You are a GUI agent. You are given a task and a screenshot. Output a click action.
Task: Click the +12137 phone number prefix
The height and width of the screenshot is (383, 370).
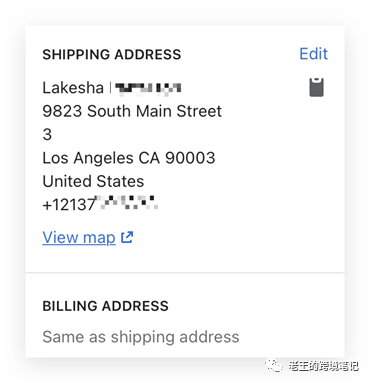[69, 204]
